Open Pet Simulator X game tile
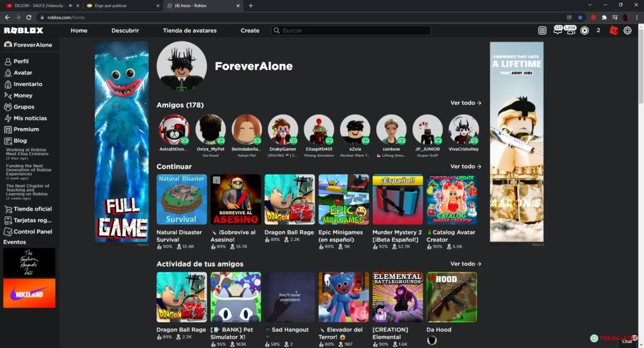 coord(235,297)
